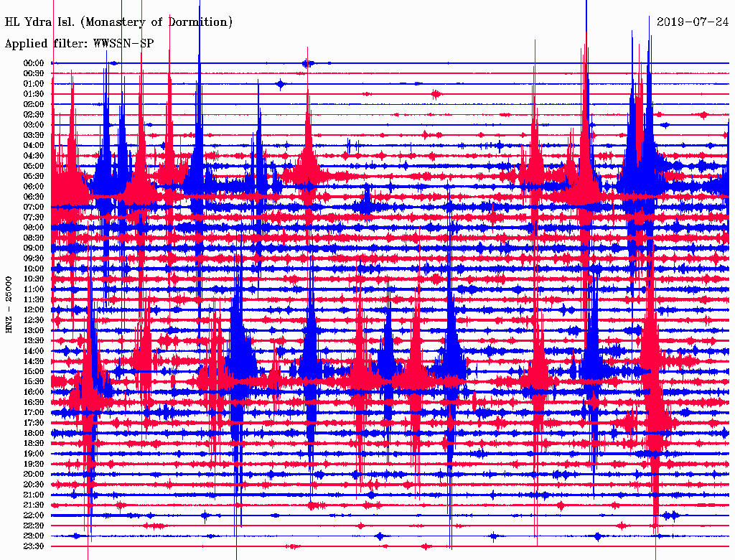Image resolution: width=735 pixels, height=560 pixels.
Task: Select the 02:30 time label
Action: click(34, 115)
